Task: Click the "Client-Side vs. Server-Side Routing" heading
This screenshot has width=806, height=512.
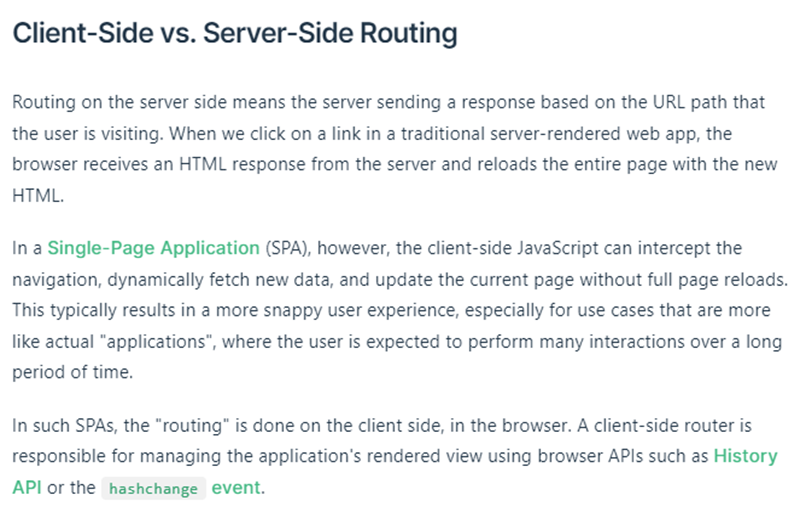Action: (234, 33)
